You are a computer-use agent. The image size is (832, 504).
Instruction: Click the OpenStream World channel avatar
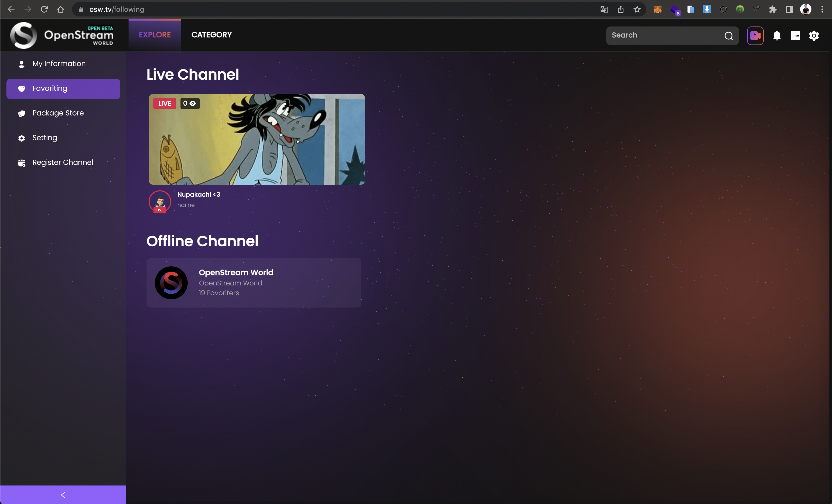pos(171,283)
